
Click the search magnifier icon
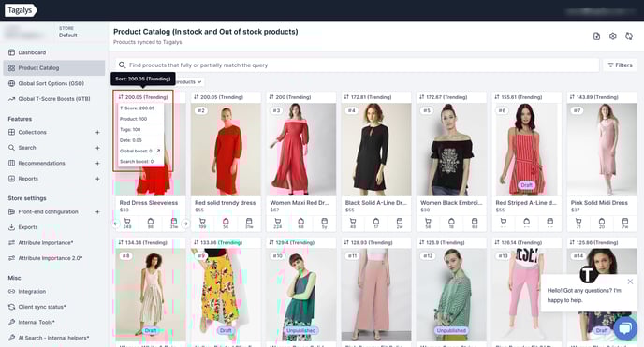tap(122, 65)
